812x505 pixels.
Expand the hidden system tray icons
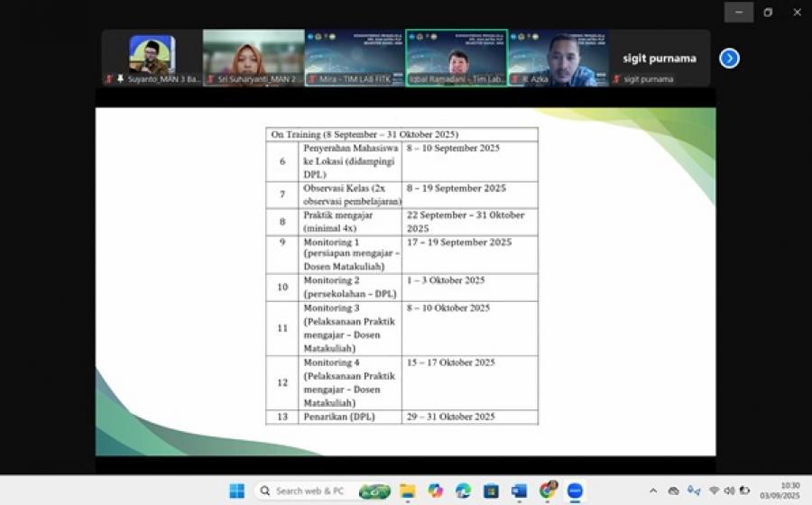pos(653,491)
